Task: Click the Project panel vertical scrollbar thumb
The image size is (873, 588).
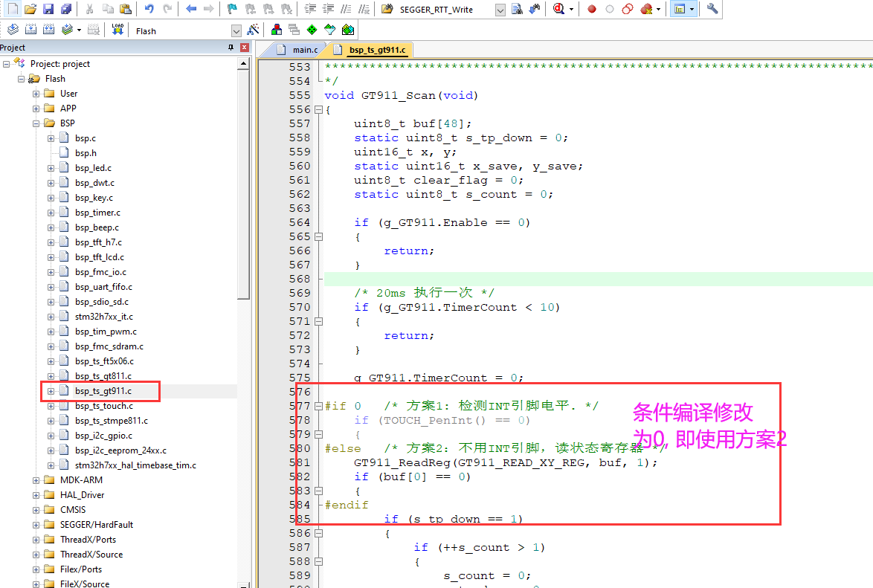Action: click(x=243, y=184)
